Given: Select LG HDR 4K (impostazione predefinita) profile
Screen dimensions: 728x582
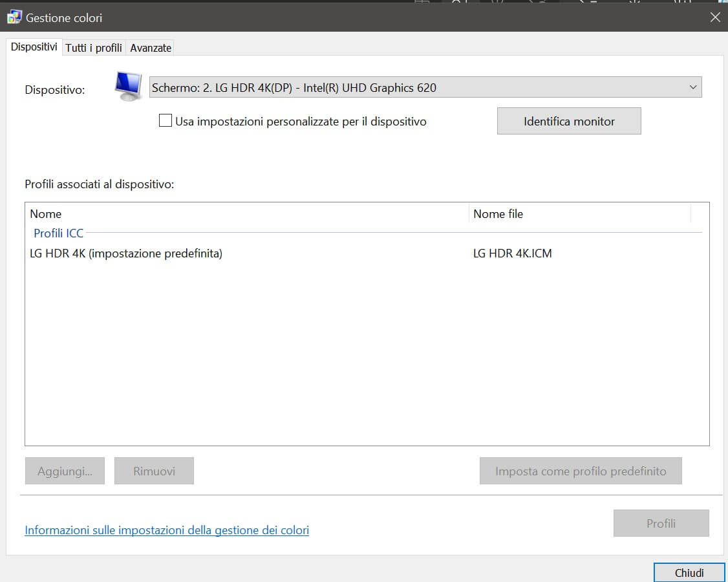Looking at the screenshot, I should click(x=126, y=253).
